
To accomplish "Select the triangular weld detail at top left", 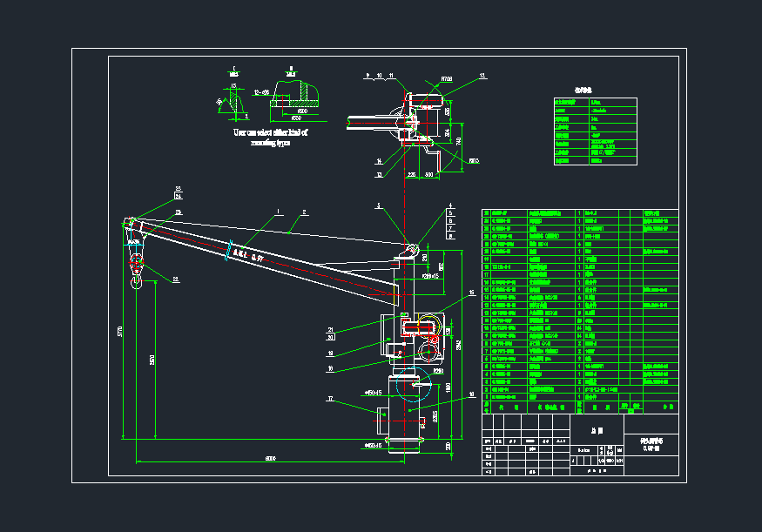I will click(x=233, y=104).
